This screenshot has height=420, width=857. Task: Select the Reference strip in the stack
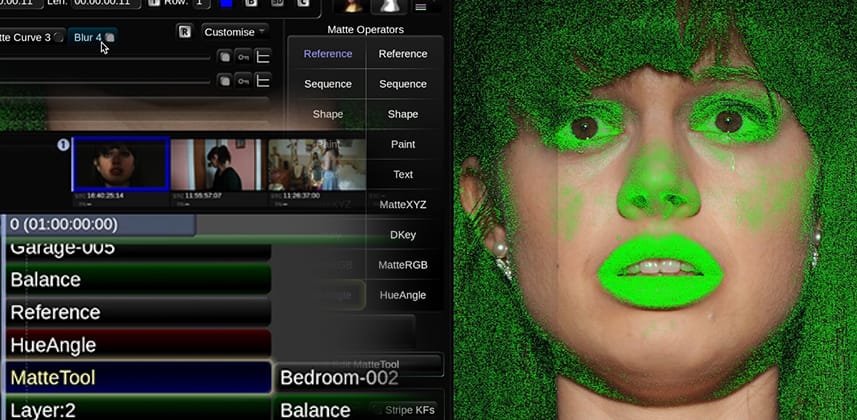coord(138,312)
